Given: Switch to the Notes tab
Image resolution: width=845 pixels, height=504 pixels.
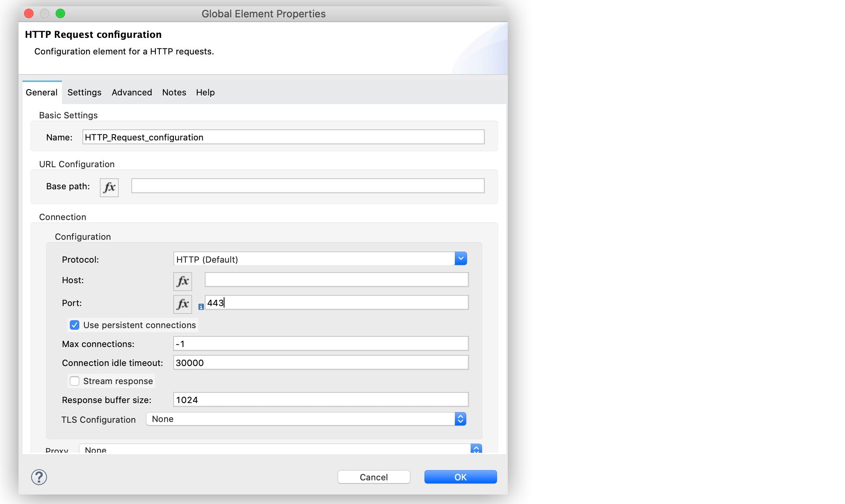Looking at the screenshot, I should point(174,92).
